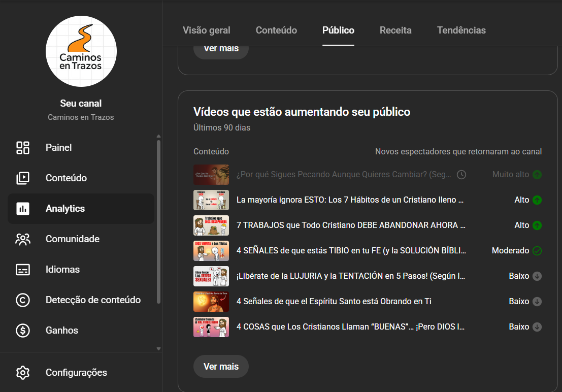This screenshot has height=392, width=562.
Task: Click thumbnail of 7 TRABAJOS video
Action: 211,225
